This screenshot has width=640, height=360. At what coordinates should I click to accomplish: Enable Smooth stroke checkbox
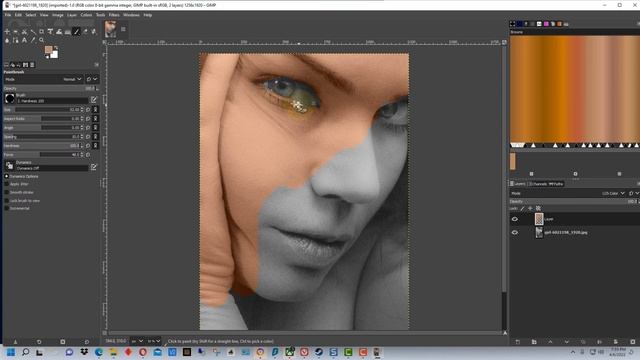pyautogui.click(x=7, y=192)
